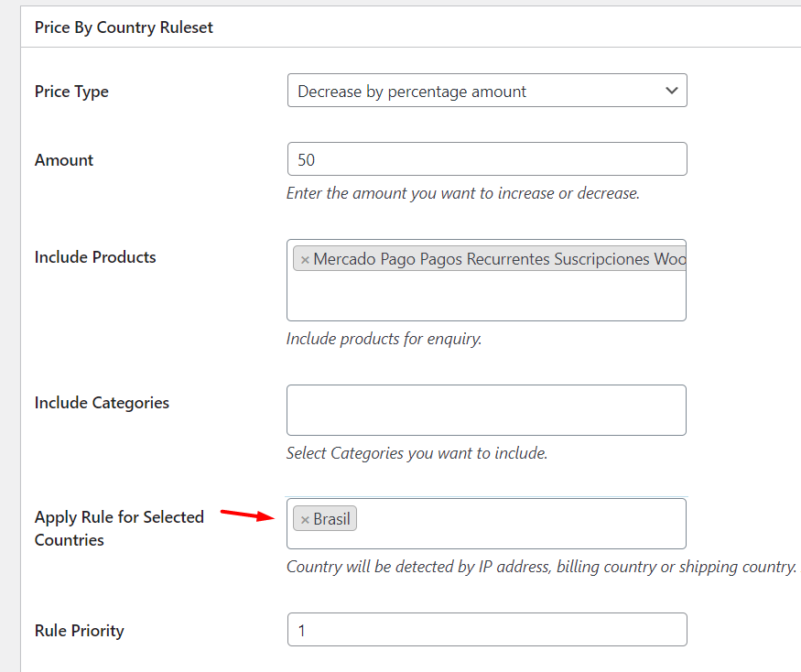This screenshot has height=672, width=801.
Task: Remove the Mercado Pago product tag
Action: tap(305, 260)
